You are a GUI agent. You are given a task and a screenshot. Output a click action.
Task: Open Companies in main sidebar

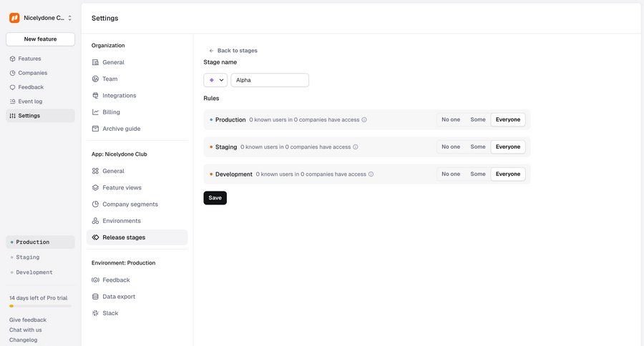[x=40, y=73]
